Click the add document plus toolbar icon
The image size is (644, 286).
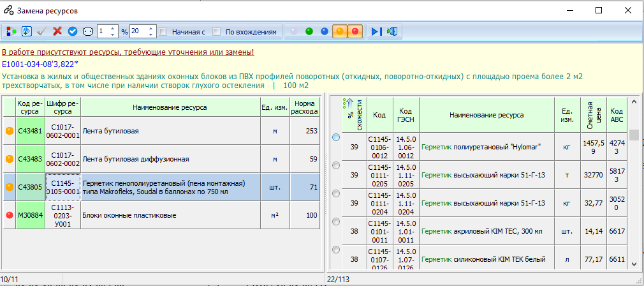point(27,31)
